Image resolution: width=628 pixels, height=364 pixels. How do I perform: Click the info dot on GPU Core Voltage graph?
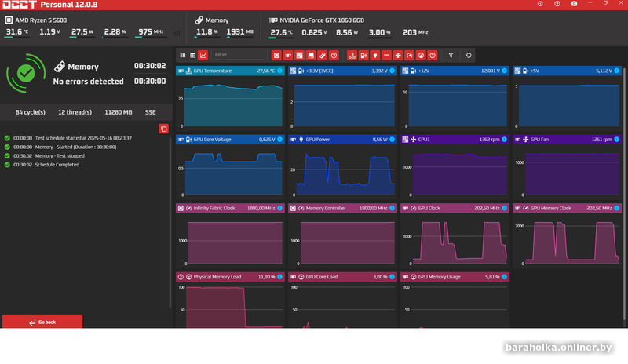point(279,140)
